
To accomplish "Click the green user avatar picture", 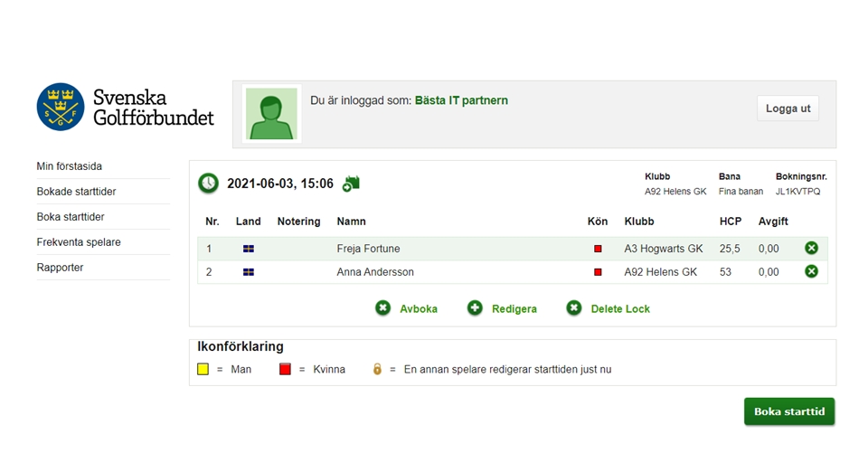I will (x=271, y=114).
